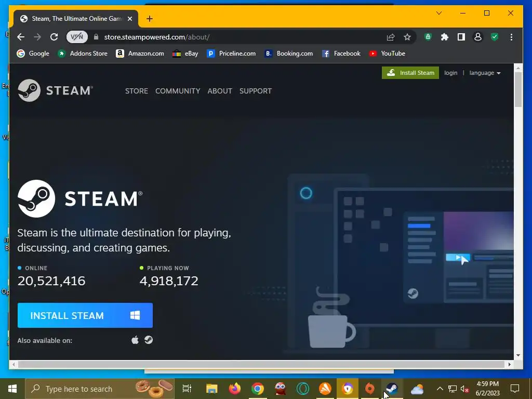532x399 pixels.
Task: Click the green shield checkmark icon
Action: 495,37
